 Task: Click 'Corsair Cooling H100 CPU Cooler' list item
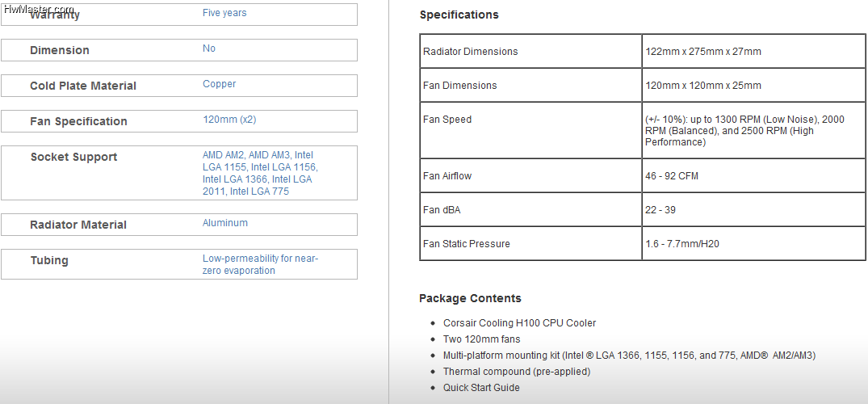(519, 322)
